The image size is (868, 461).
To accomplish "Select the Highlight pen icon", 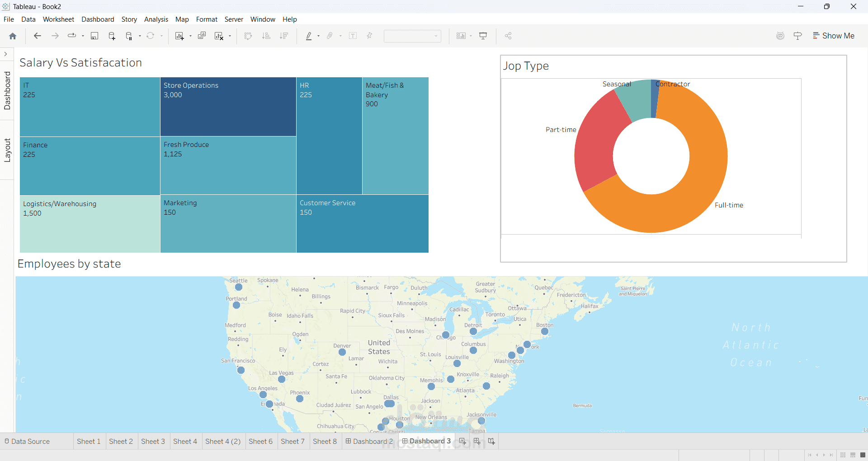I will (x=309, y=36).
